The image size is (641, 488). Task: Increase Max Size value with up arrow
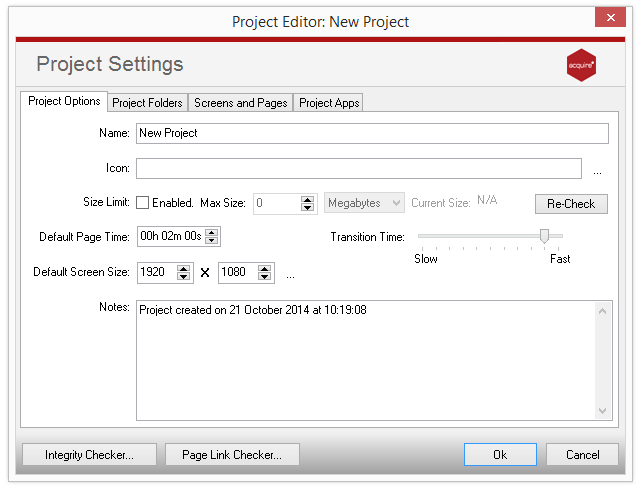(307, 199)
